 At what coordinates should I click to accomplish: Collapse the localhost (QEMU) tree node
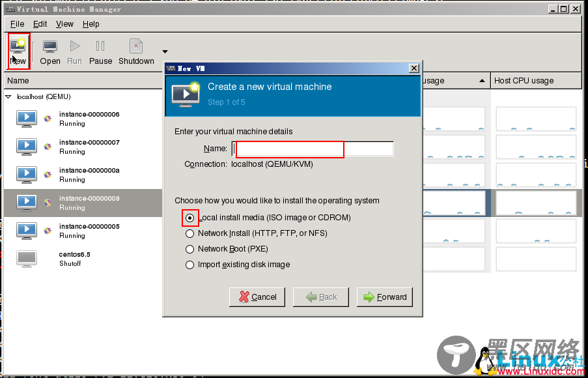(x=8, y=97)
